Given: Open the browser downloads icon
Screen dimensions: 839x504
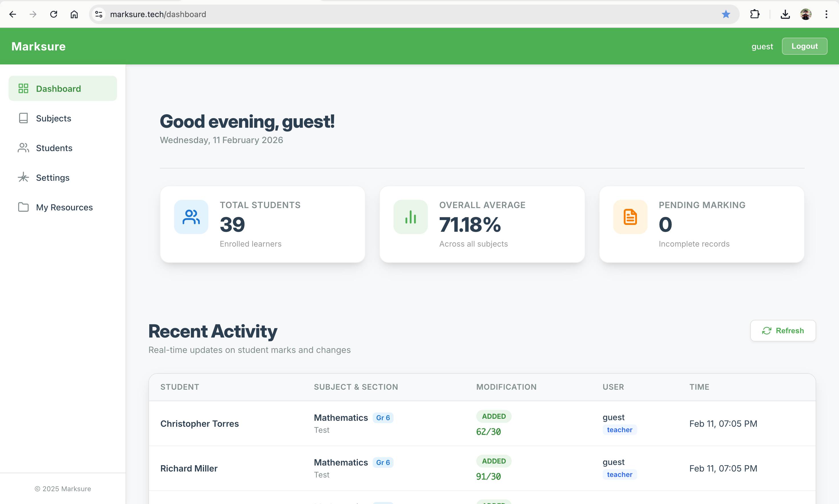Looking at the screenshot, I should [x=785, y=14].
